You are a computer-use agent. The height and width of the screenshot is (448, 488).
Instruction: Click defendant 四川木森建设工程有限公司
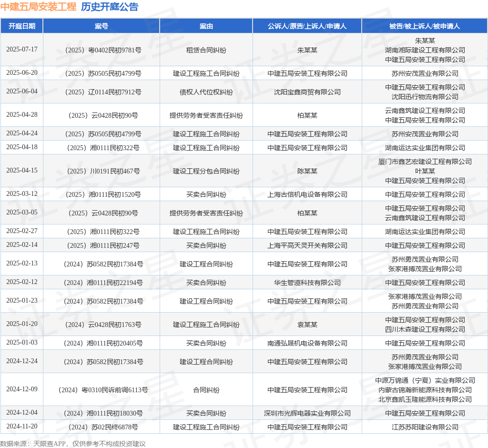pyautogui.click(x=425, y=330)
